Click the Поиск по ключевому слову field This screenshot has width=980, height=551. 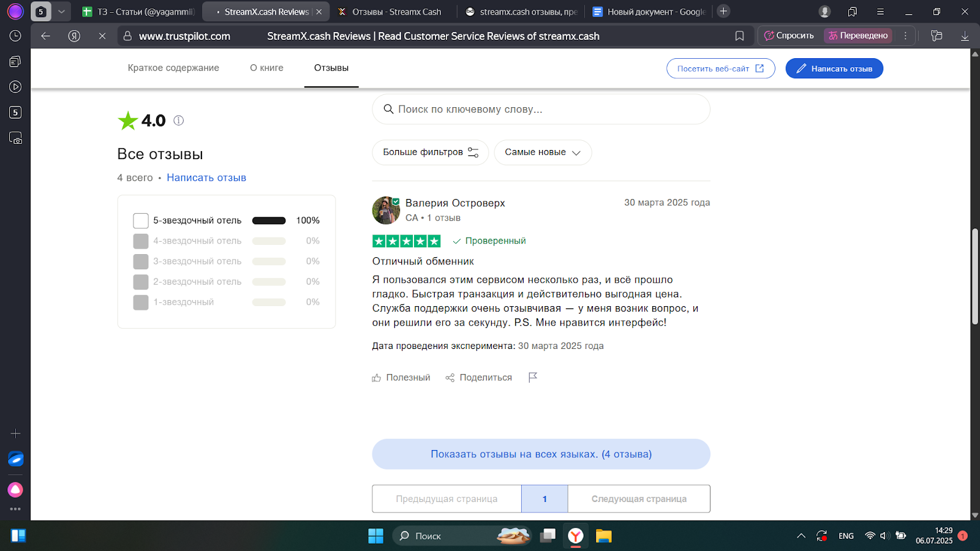541,109
